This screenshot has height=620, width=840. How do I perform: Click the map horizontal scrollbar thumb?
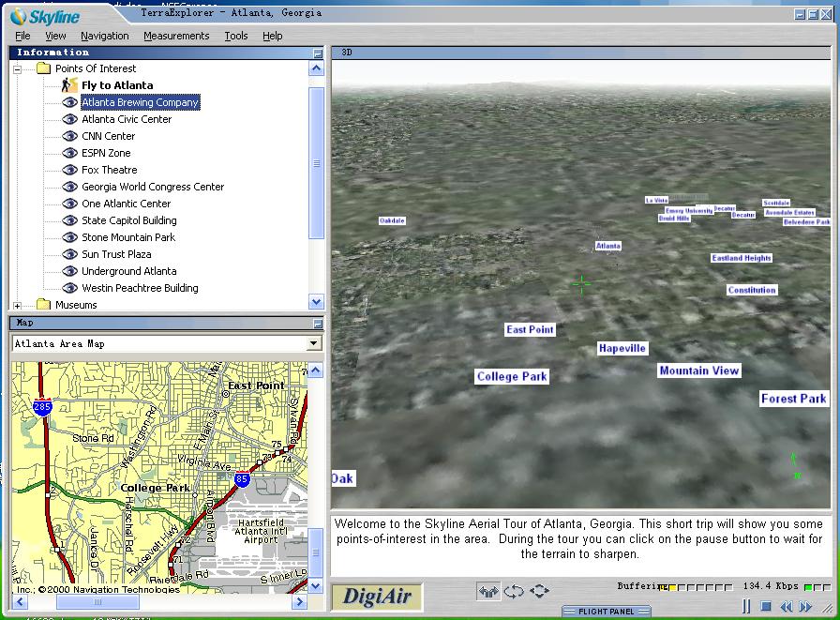(x=97, y=602)
